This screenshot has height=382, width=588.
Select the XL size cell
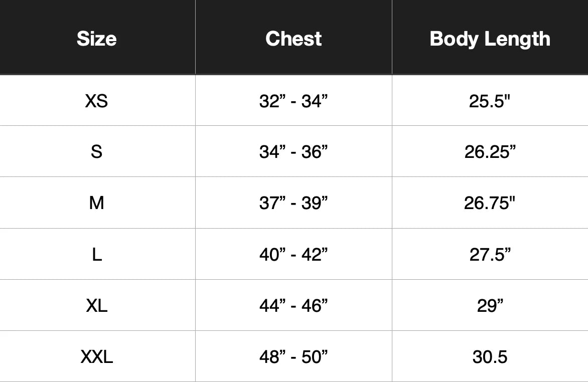click(x=97, y=305)
